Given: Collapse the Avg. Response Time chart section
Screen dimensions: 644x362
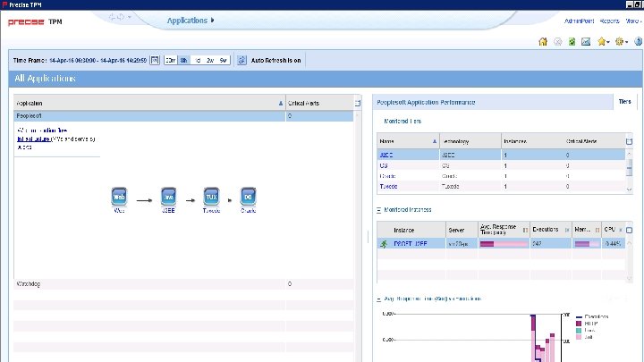Looking at the screenshot, I should (378, 299).
